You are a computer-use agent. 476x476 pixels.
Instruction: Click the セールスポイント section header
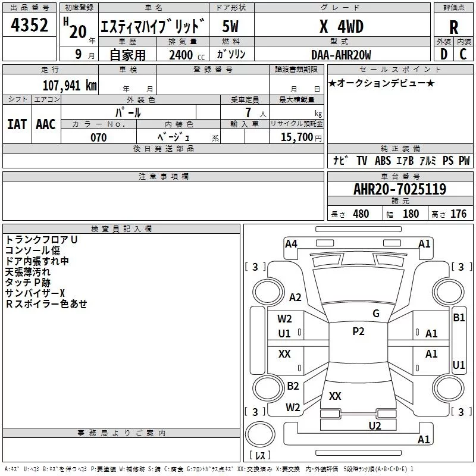click(400, 70)
